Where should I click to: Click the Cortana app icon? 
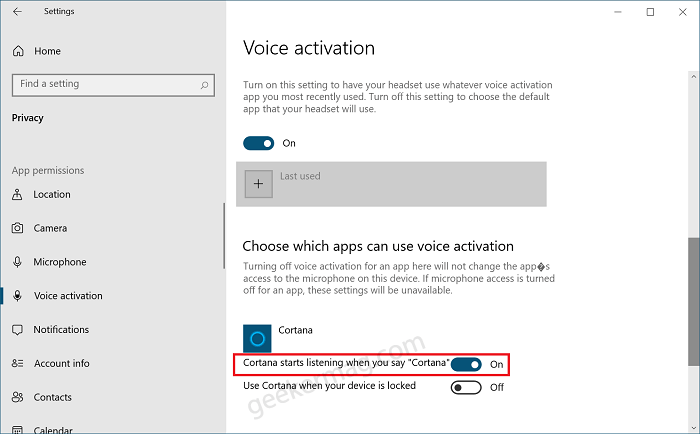click(x=257, y=338)
